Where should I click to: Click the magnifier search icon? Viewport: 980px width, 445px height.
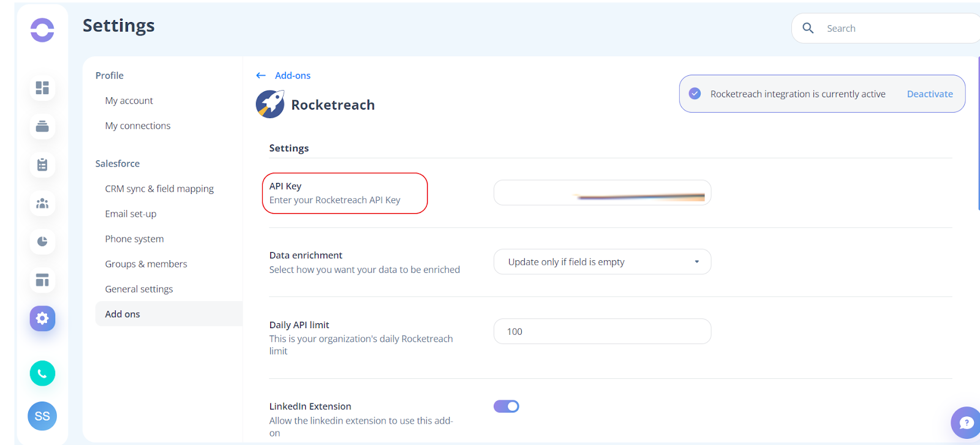(x=808, y=28)
